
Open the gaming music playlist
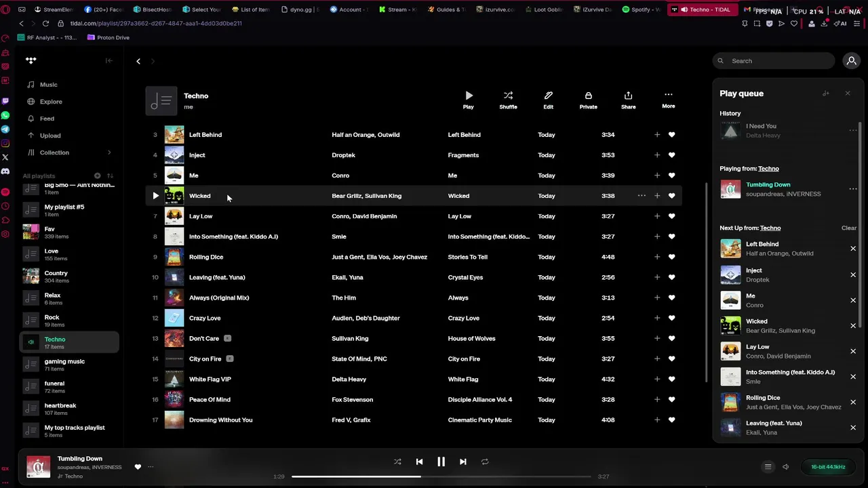pyautogui.click(x=70, y=365)
